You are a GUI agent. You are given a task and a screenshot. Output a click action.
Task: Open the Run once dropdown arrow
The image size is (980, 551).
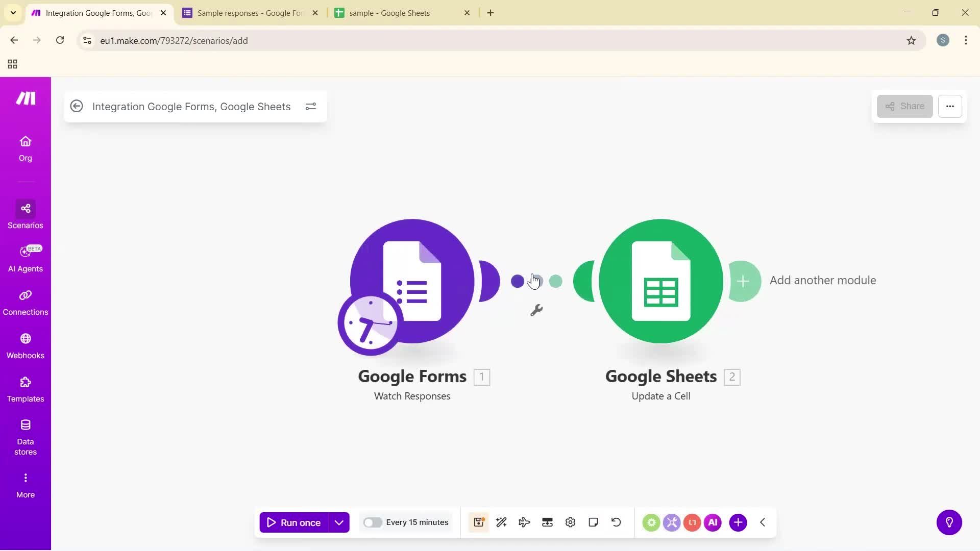pos(338,522)
